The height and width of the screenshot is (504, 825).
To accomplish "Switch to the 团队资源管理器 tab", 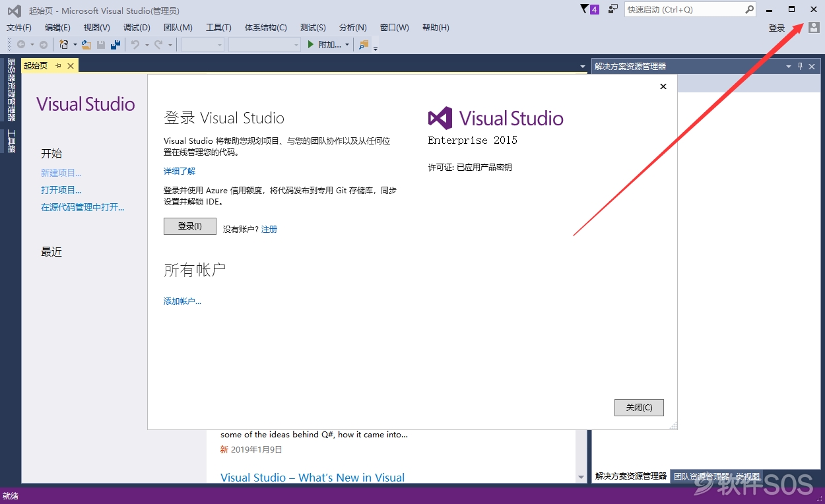I will 701,476.
